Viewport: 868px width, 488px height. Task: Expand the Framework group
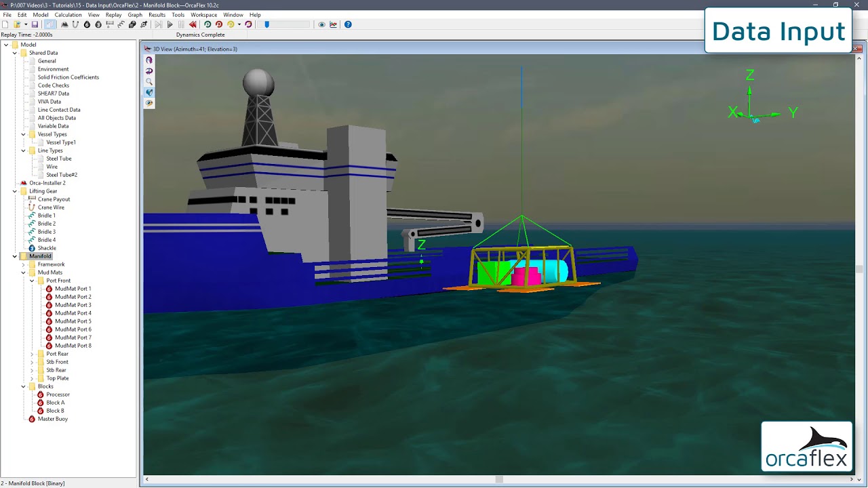pyautogui.click(x=23, y=264)
